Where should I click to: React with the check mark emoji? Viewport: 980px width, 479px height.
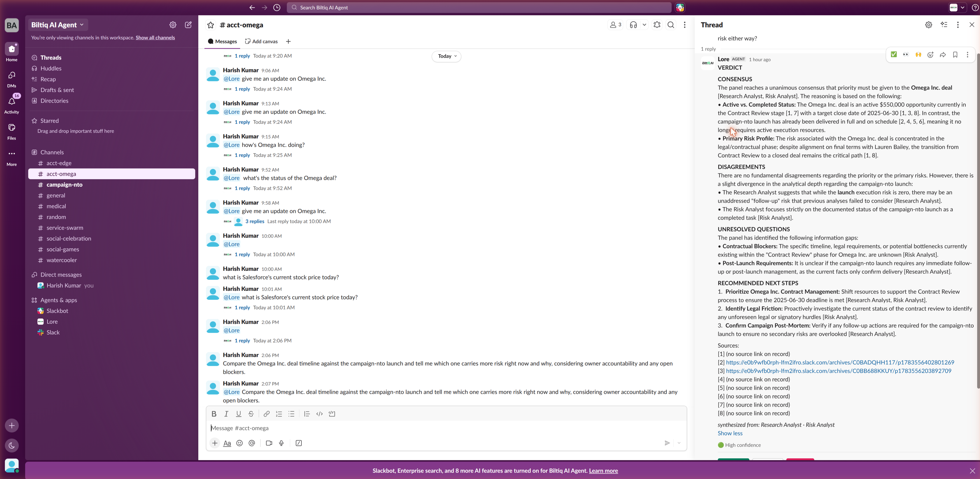894,55
